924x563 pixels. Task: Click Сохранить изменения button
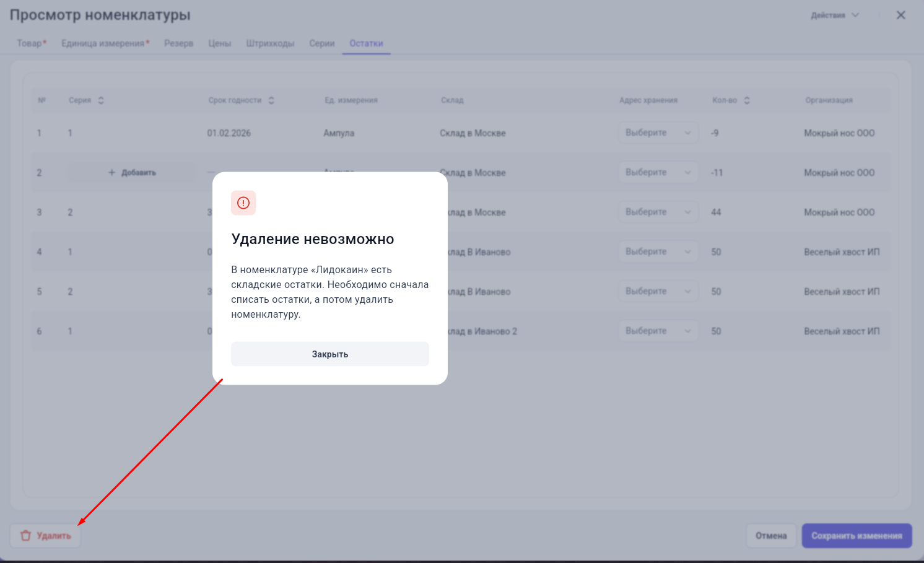tap(856, 536)
